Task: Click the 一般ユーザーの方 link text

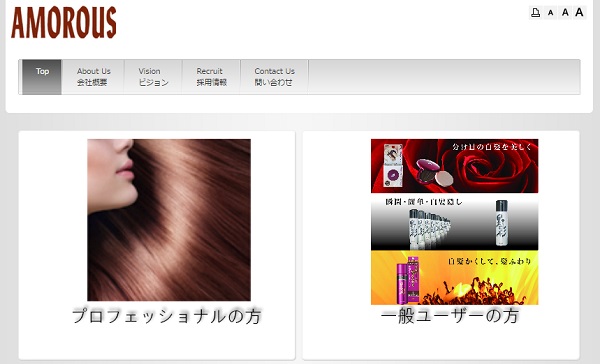Action: (450, 316)
